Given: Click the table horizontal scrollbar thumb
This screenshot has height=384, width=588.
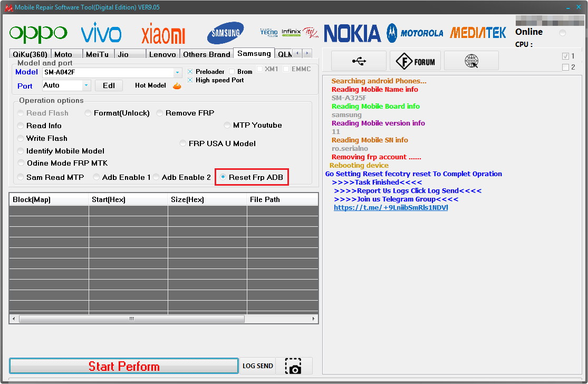Looking at the screenshot, I should 132,319.
